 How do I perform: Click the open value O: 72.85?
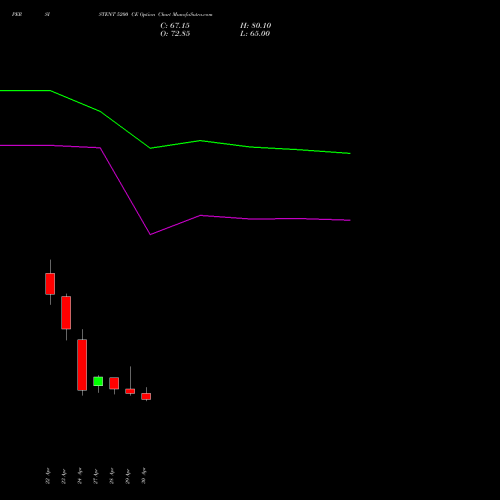[x=175, y=34]
